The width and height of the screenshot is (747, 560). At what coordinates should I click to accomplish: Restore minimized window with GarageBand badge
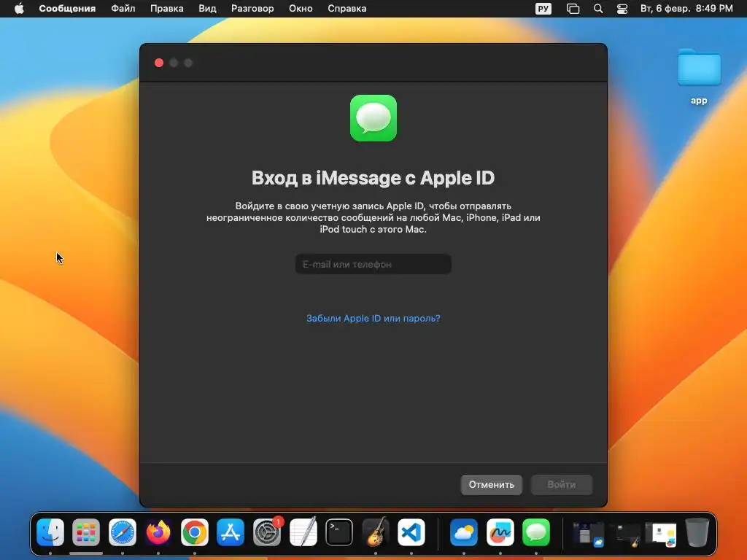(625, 534)
